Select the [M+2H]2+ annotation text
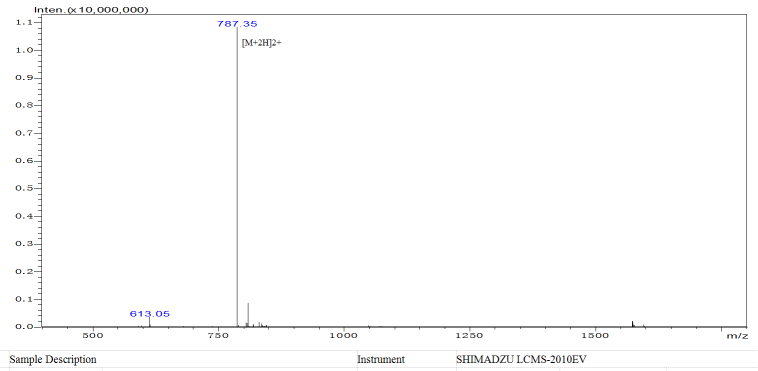 [x=262, y=43]
